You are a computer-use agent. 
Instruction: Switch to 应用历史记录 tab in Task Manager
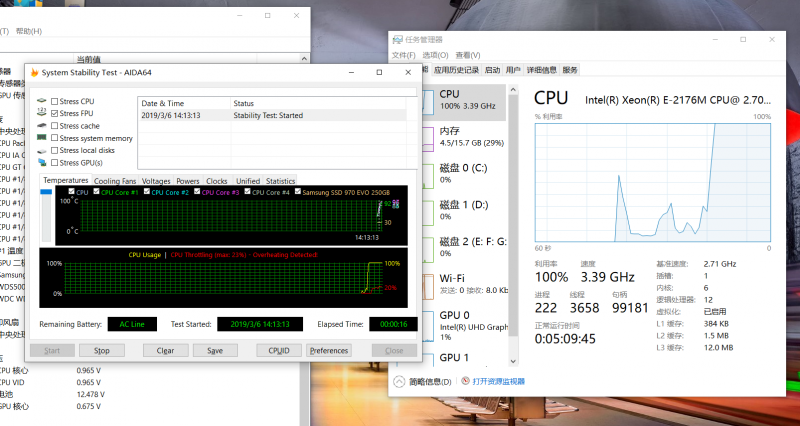tap(456, 70)
